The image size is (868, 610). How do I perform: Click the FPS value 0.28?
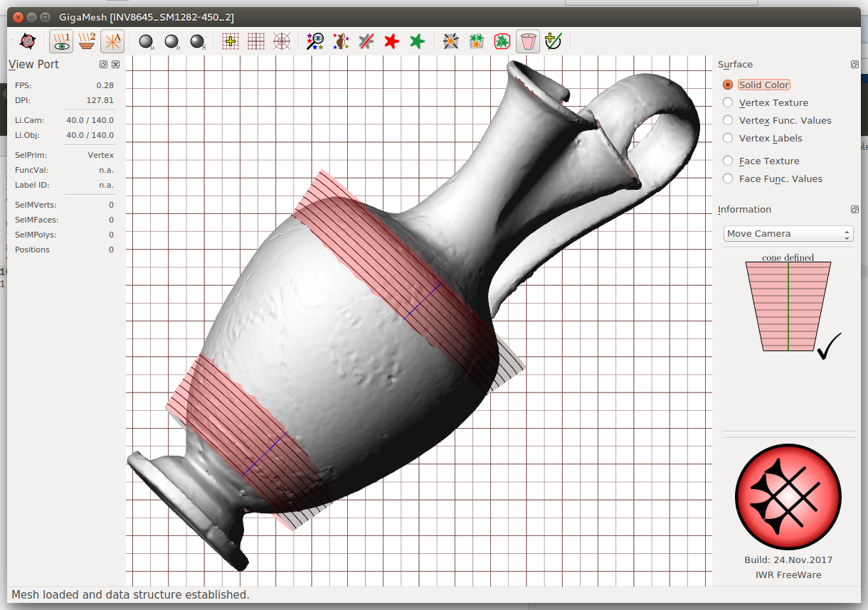click(105, 85)
